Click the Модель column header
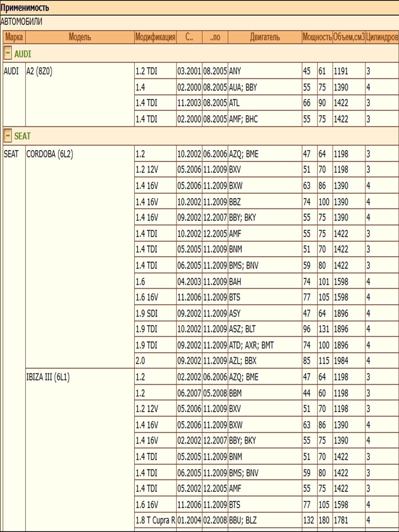The height and width of the screenshot is (532, 399). [80, 37]
